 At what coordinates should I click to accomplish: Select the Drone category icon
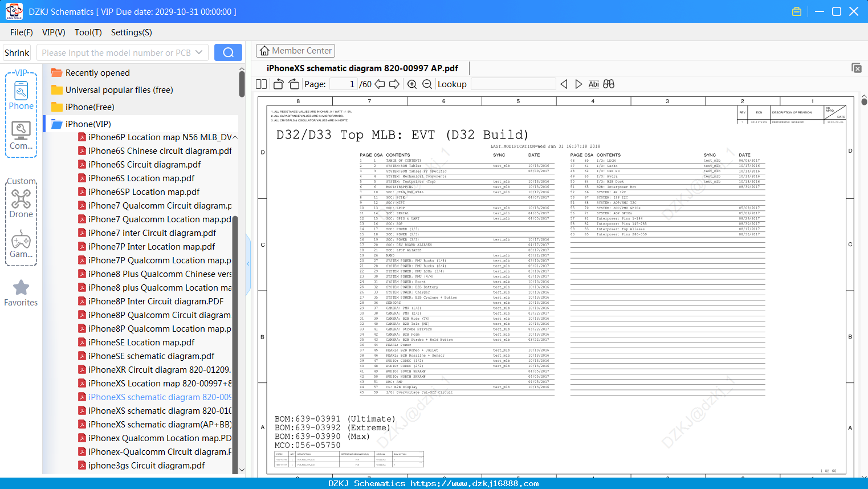point(21,203)
